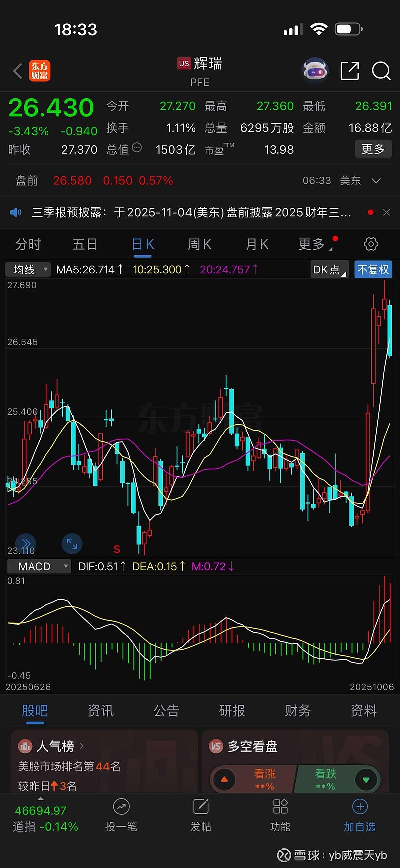The height and width of the screenshot is (868, 400).
Task: Open the 财务 tab
Action: 298,710
